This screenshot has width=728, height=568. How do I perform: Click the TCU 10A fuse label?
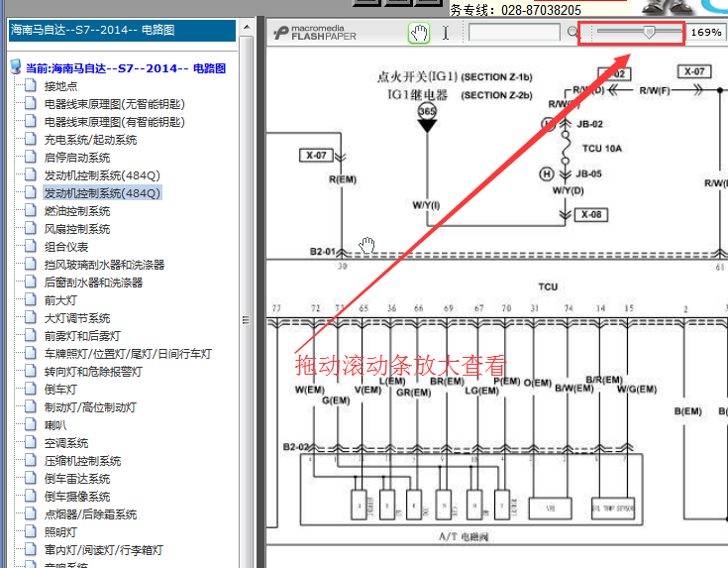point(602,149)
